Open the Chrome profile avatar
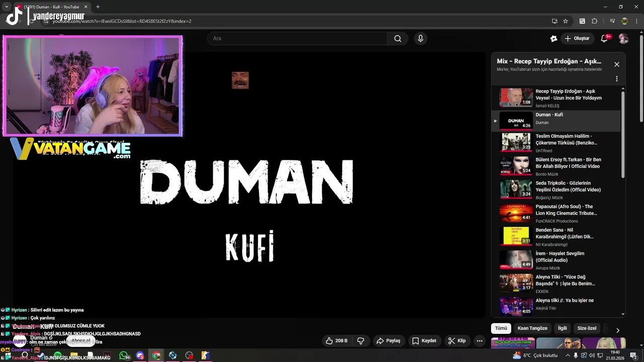Viewport: 644px width, 362px height. [x=624, y=21]
